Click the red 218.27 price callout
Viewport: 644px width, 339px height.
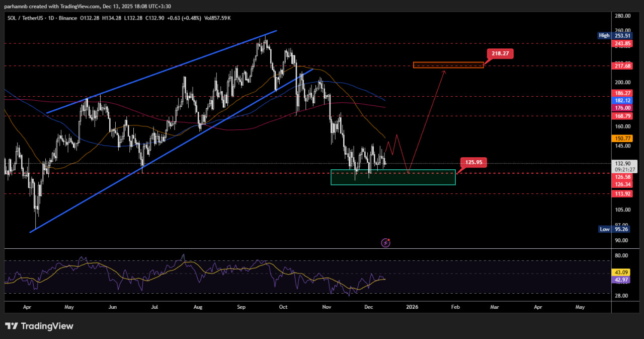pyautogui.click(x=500, y=53)
